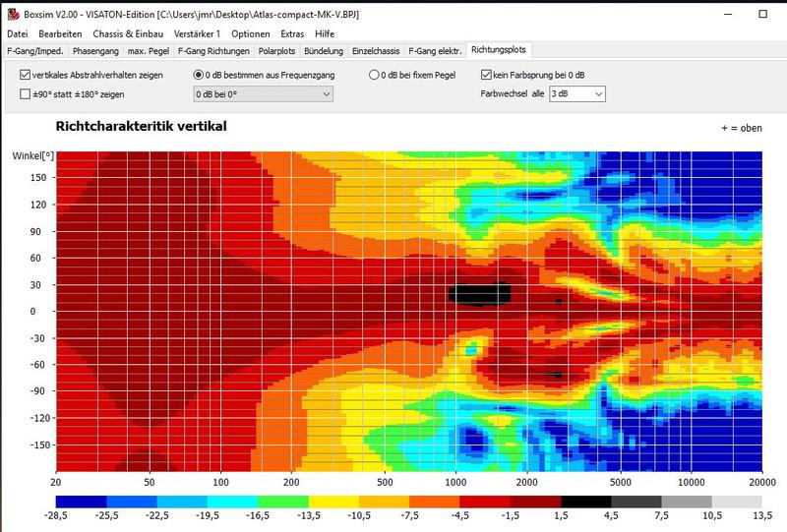Click the orange -7,5 legend swatch

point(434,502)
